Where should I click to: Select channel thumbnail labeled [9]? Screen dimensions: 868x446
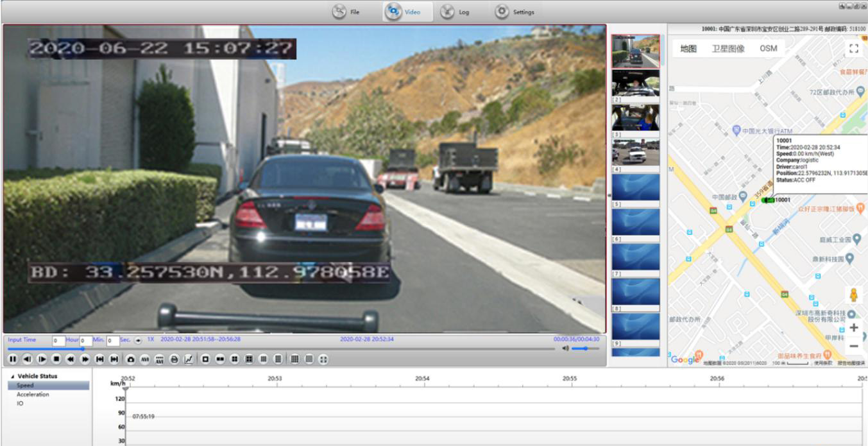tap(635, 326)
